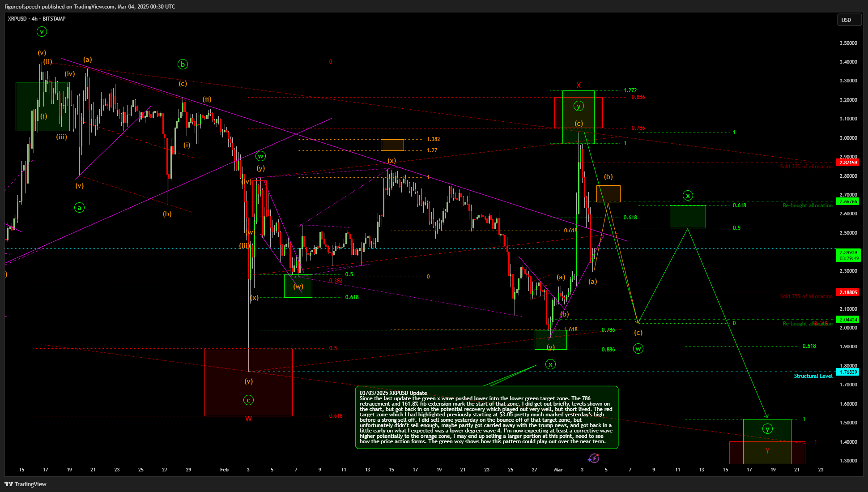Viewport: 868px width, 492px height.
Task: Click the Mar label on time axis
Action: (558, 470)
